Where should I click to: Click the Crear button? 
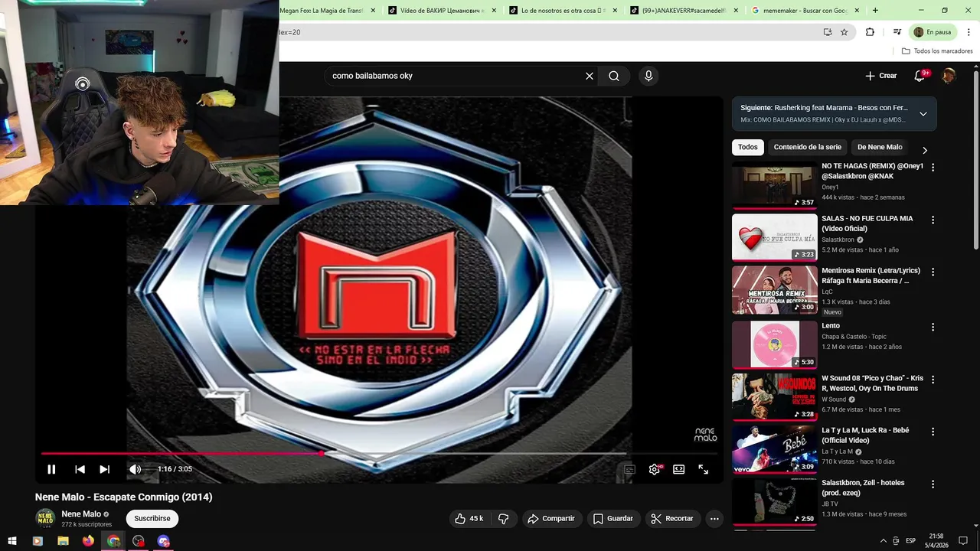coord(881,76)
